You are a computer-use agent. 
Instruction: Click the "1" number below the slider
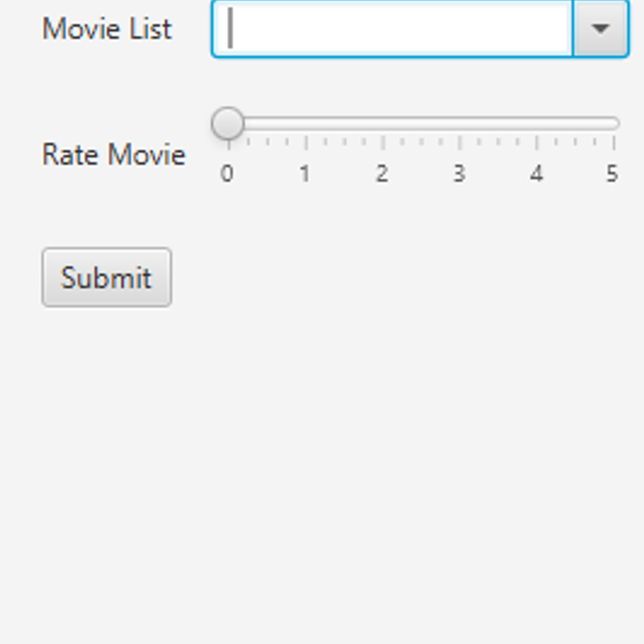coord(305,173)
